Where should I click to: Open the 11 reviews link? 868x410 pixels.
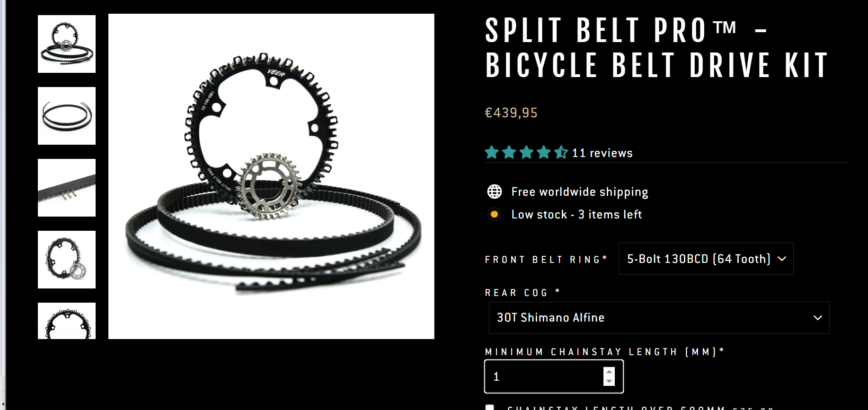tap(602, 153)
